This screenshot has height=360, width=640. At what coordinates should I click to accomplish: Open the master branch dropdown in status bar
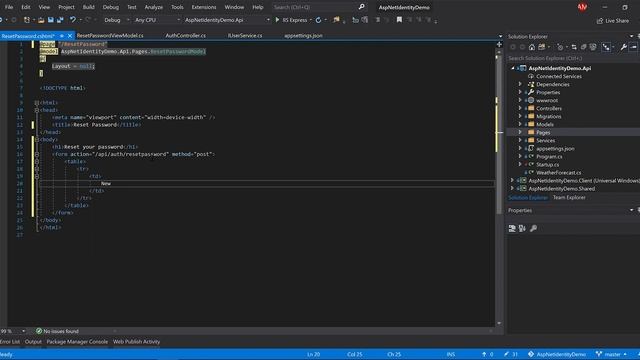click(611, 354)
